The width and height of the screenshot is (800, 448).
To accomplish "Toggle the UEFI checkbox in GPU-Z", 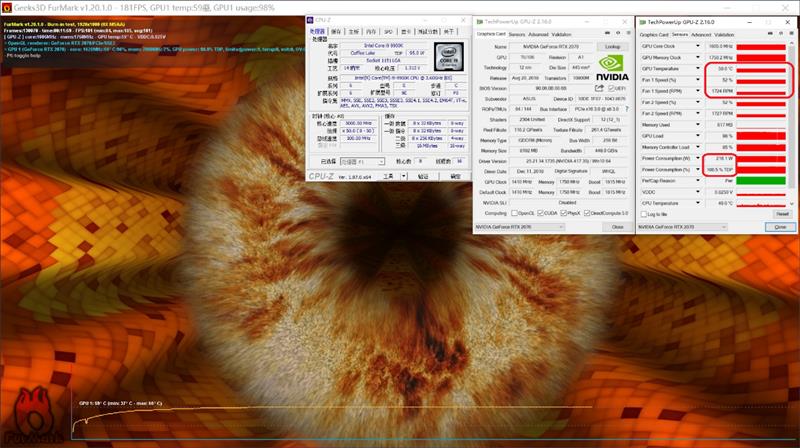I will [x=611, y=88].
